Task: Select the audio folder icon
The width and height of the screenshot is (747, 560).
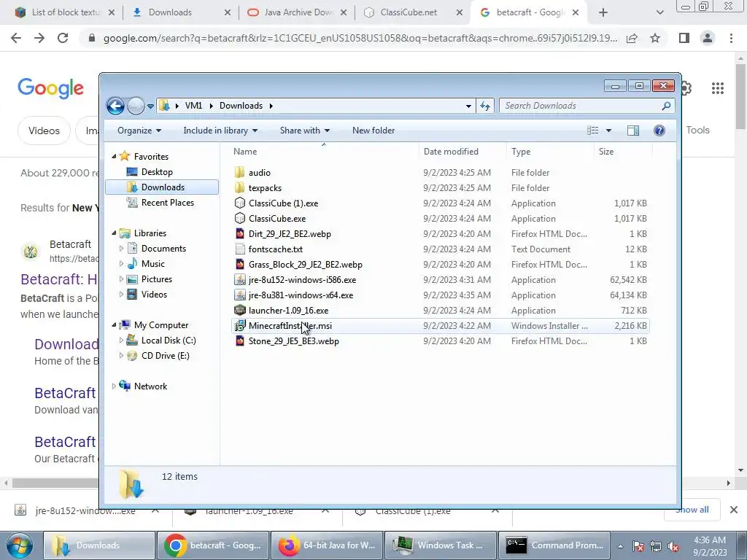Action: [x=239, y=172]
